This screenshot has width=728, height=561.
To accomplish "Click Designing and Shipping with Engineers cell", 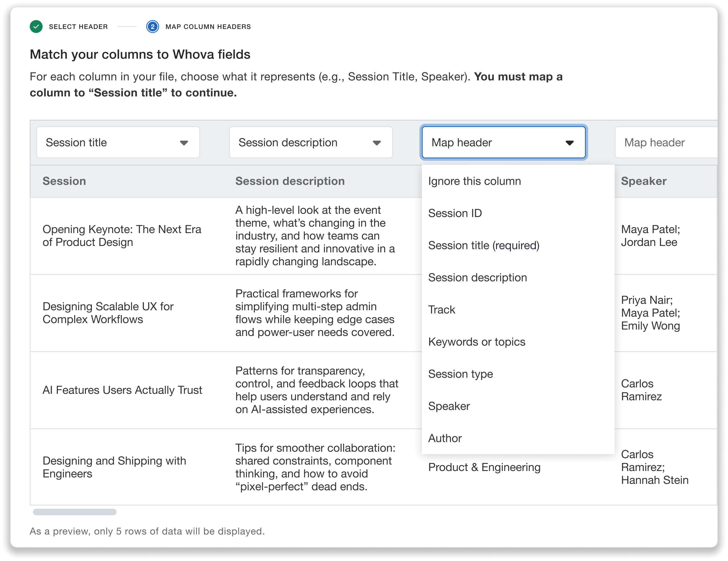I will pyautogui.click(x=127, y=467).
